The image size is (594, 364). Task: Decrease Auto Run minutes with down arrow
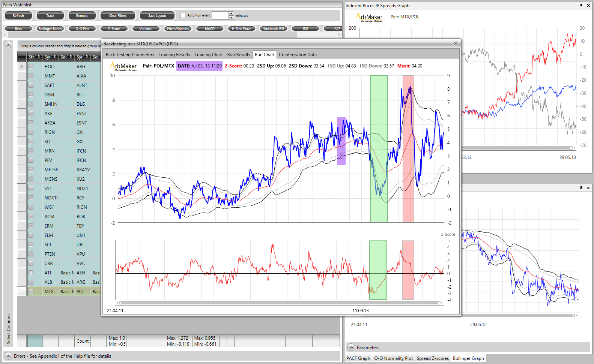pyautogui.click(x=231, y=17)
